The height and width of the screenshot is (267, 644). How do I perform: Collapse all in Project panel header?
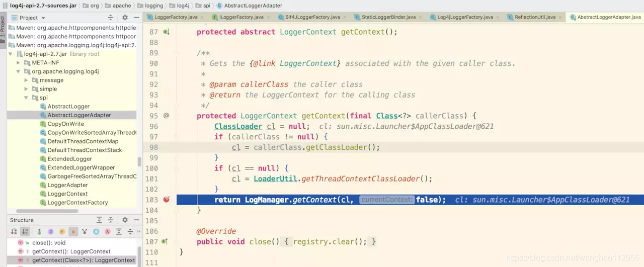pos(111,18)
